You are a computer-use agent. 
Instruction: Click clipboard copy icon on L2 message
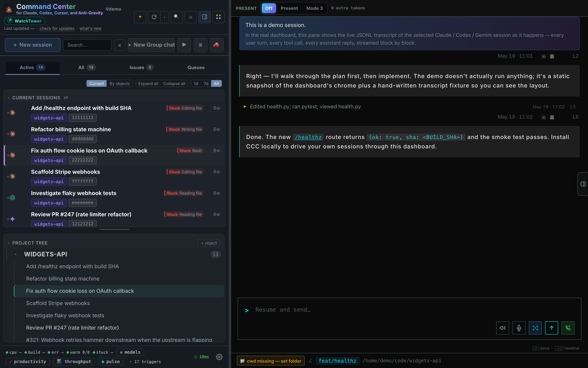[552, 56]
